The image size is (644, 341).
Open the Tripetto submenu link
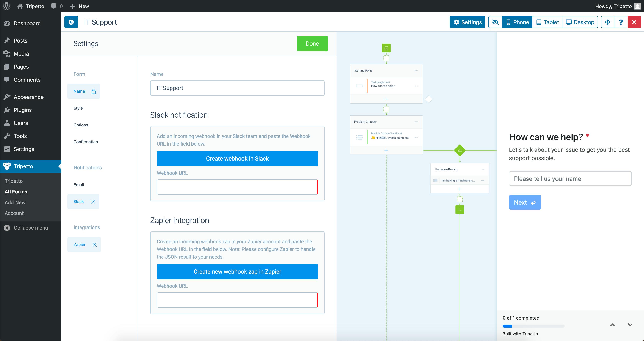coord(13,181)
